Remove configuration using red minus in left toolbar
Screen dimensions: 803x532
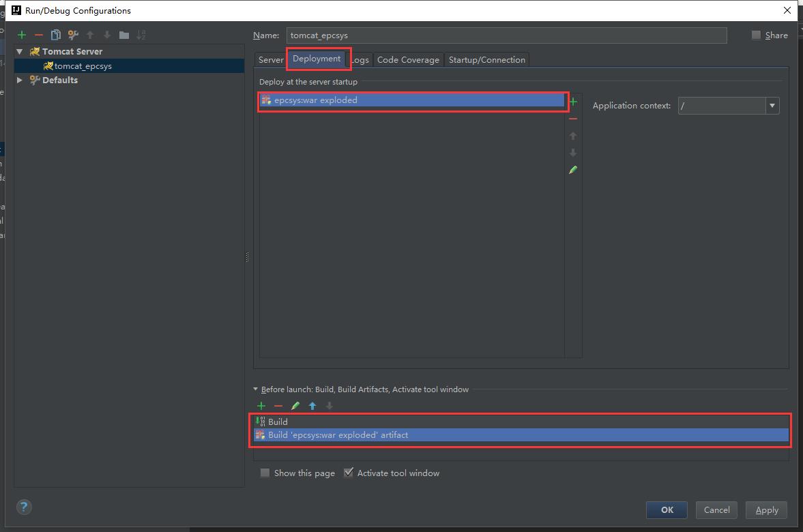click(38, 35)
